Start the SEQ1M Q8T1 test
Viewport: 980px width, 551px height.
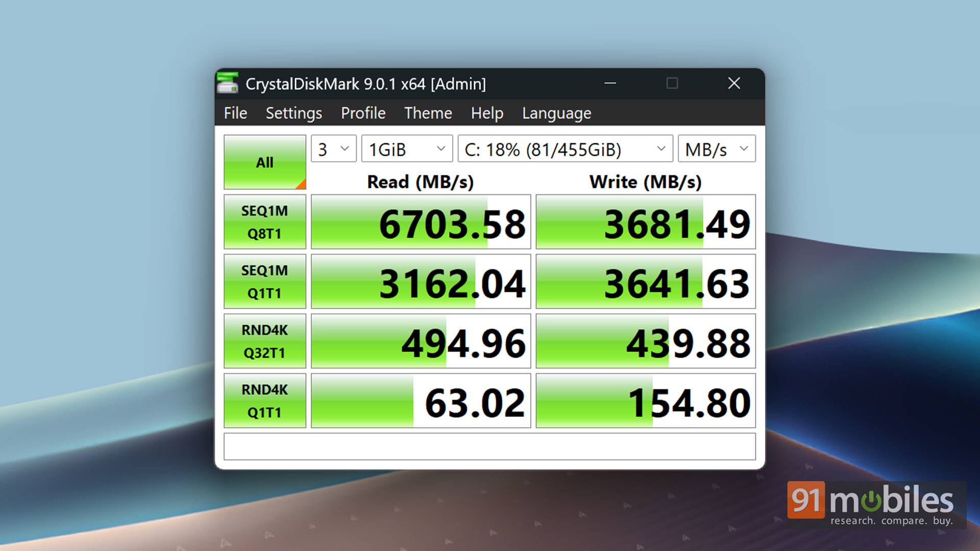pos(264,222)
